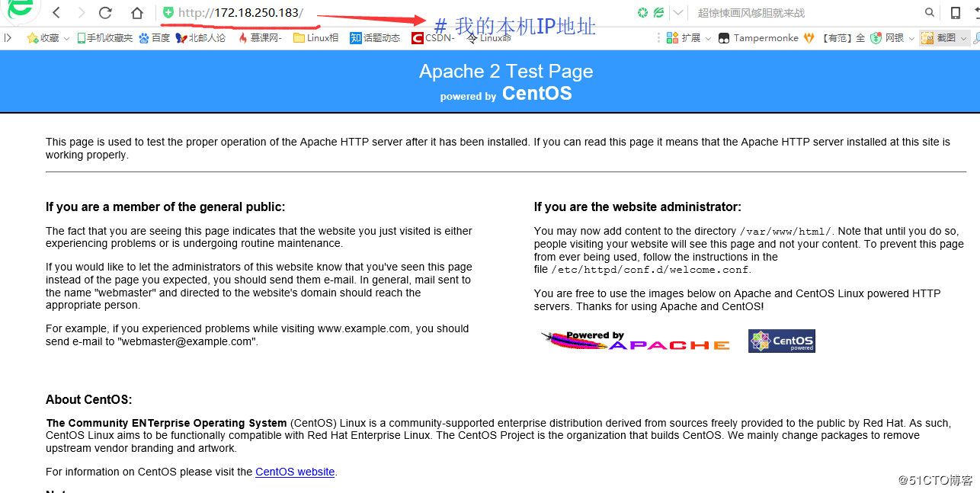
Task: Expand the 收藏 favorites dropdown
Action: 67,37
